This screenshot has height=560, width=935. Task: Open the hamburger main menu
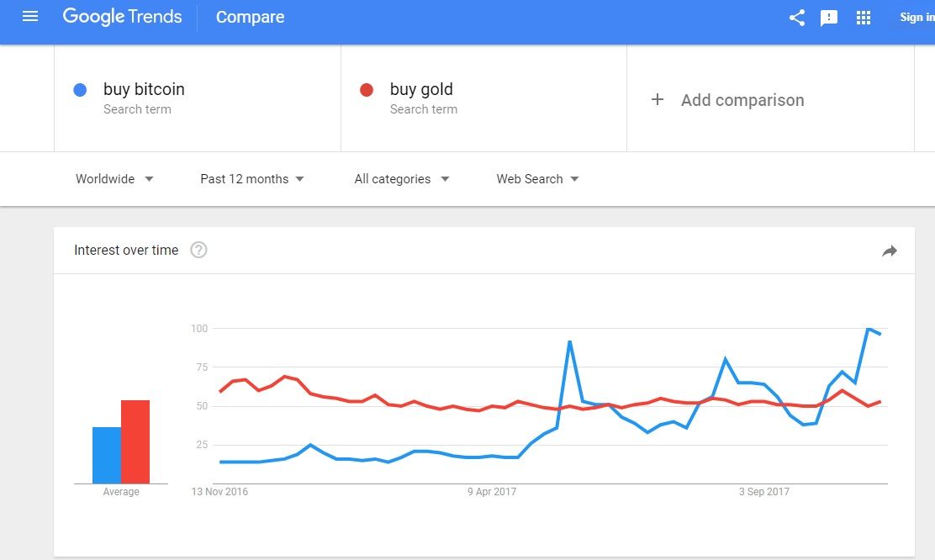pos(30,17)
